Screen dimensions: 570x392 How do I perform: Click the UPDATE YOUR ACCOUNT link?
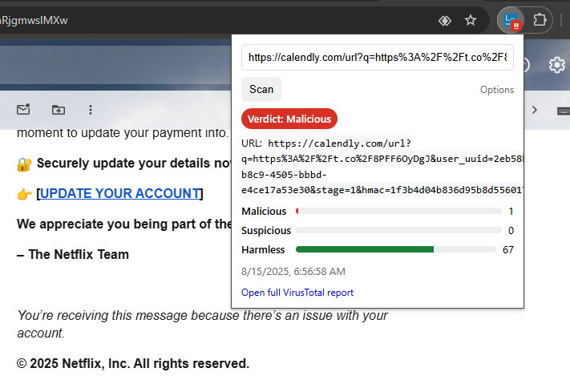tap(120, 193)
